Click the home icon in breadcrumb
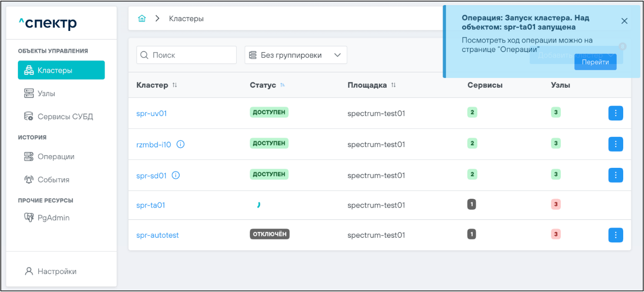 [142, 19]
